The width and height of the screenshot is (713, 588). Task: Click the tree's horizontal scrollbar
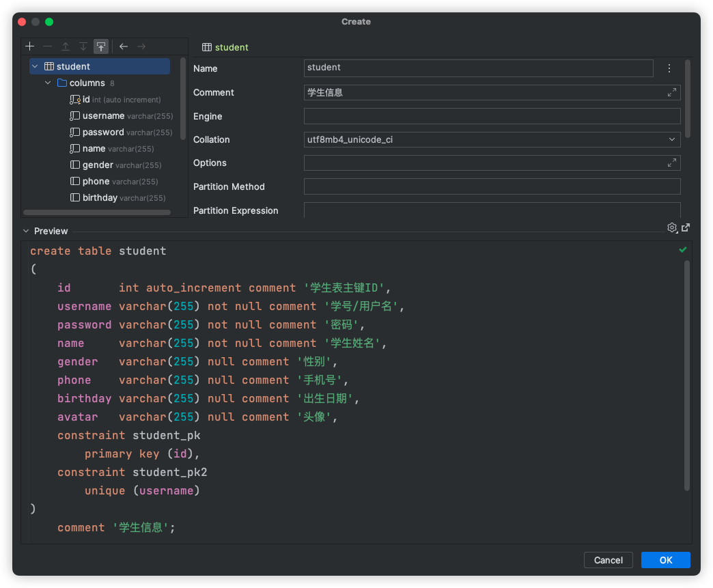point(96,212)
